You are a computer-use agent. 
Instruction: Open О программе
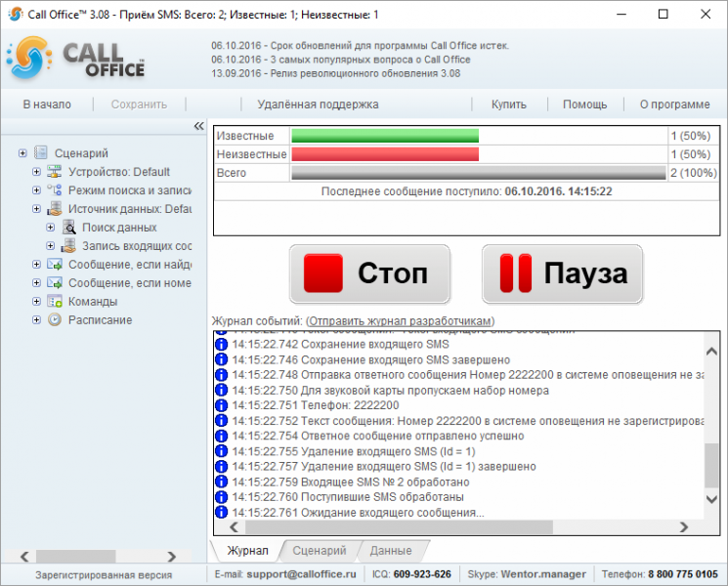click(674, 105)
